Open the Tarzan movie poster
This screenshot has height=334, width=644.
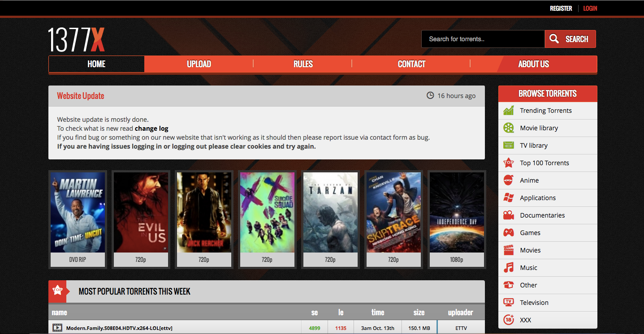pyautogui.click(x=330, y=213)
